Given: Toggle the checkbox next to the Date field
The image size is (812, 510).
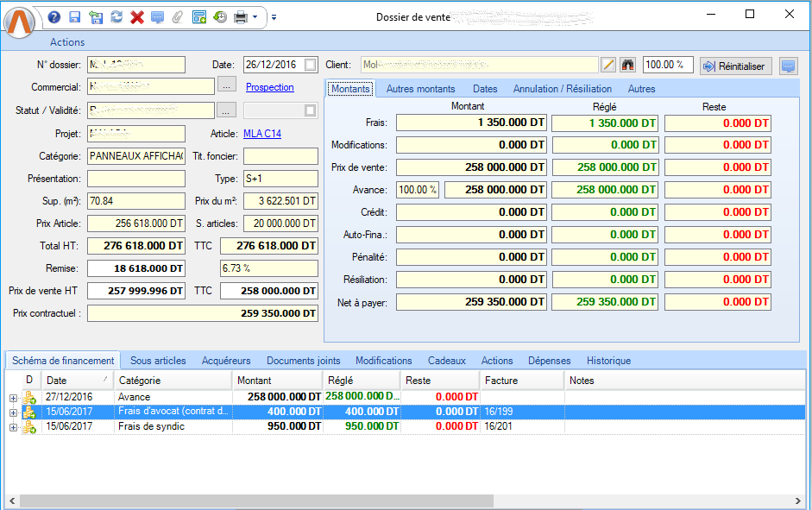Looking at the screenshot, I should [311, 65].
